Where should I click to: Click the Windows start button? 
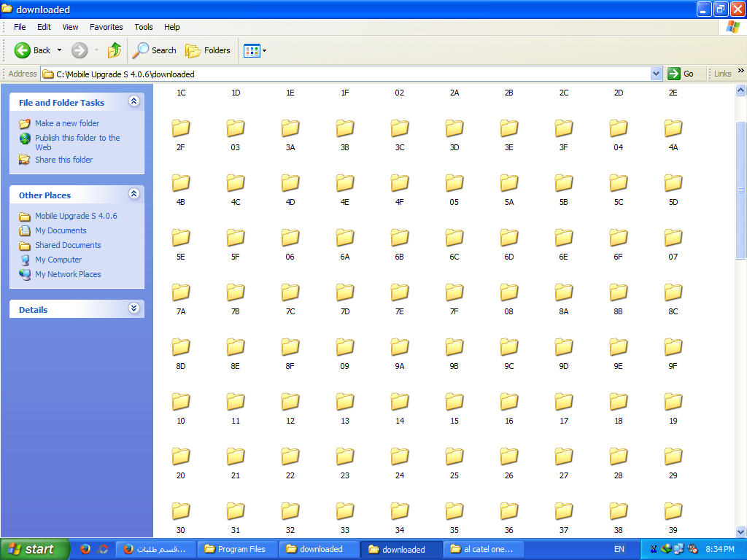[x=34, y=549]
